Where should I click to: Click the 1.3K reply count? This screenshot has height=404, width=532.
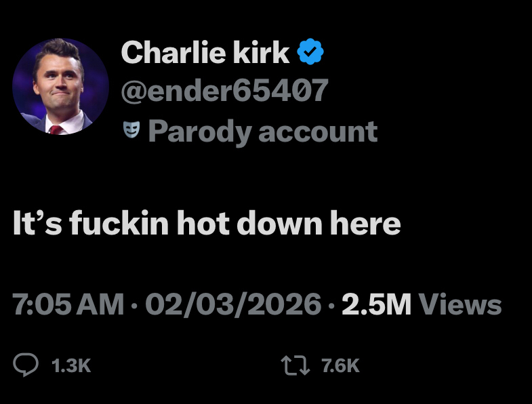coord(70,366)
